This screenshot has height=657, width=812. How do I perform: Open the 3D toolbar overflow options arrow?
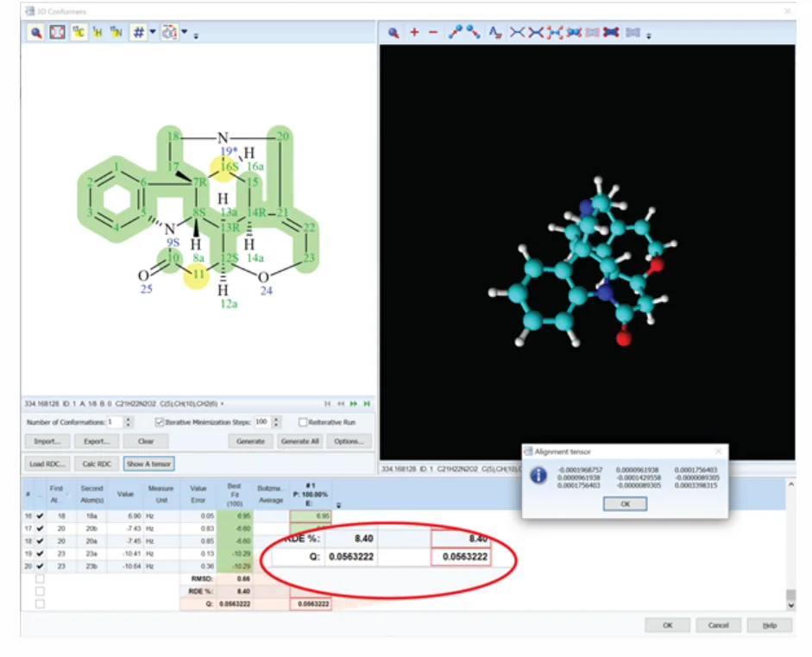coord(649,35)
